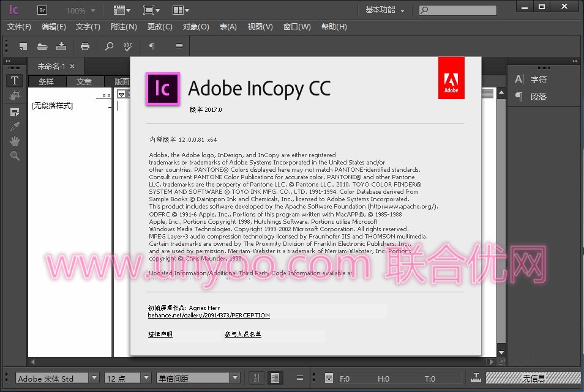
Task: Click the copyfit depth ruler icon
Action: (476, 377)
